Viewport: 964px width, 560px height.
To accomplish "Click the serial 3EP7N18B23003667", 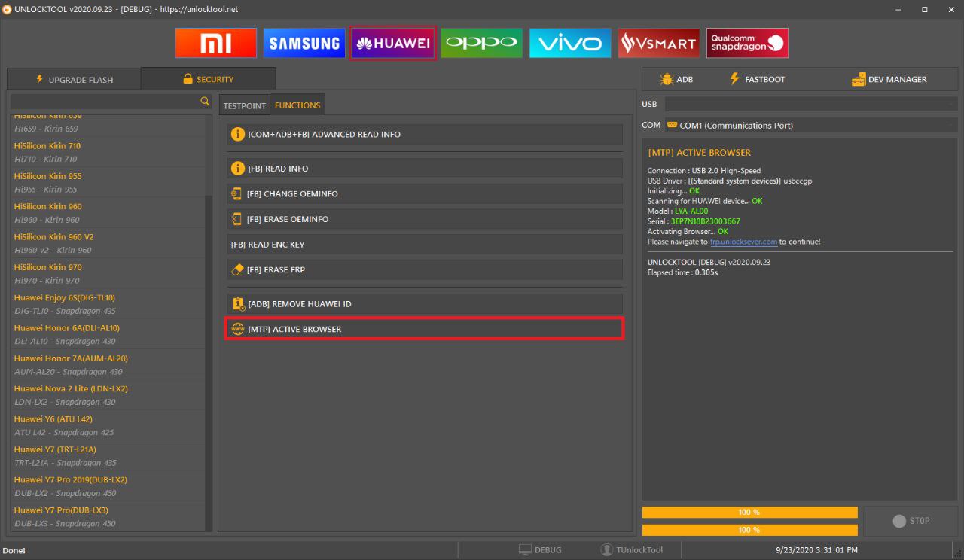I will coord(705,221).
